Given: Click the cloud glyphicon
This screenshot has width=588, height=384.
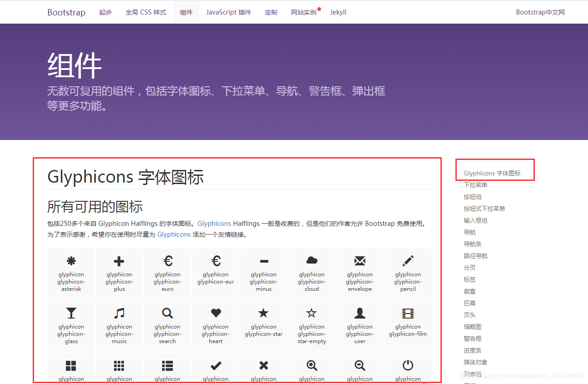Looking at the screenshot, I should click(312, 260).
